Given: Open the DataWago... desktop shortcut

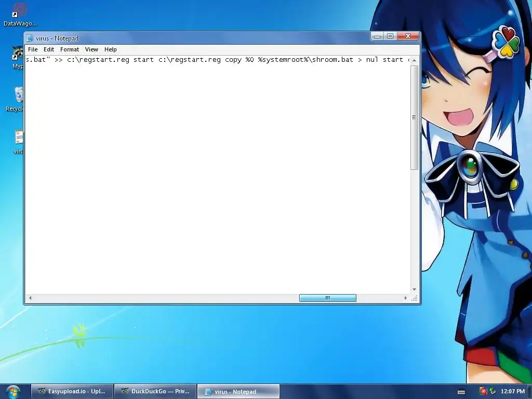Looking at the screenshot, I should pyautogui.click(x=20, y=14).
